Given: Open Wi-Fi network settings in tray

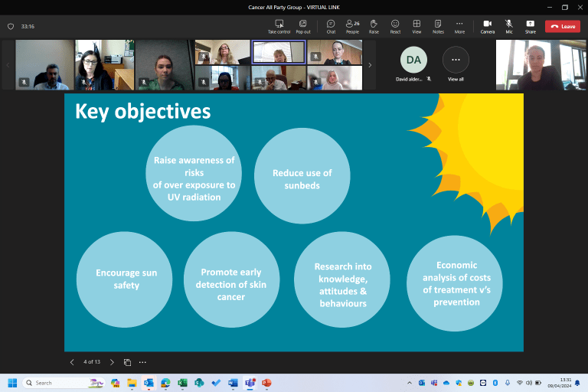Looking at the screenshot, I should [x=519, y=383].
